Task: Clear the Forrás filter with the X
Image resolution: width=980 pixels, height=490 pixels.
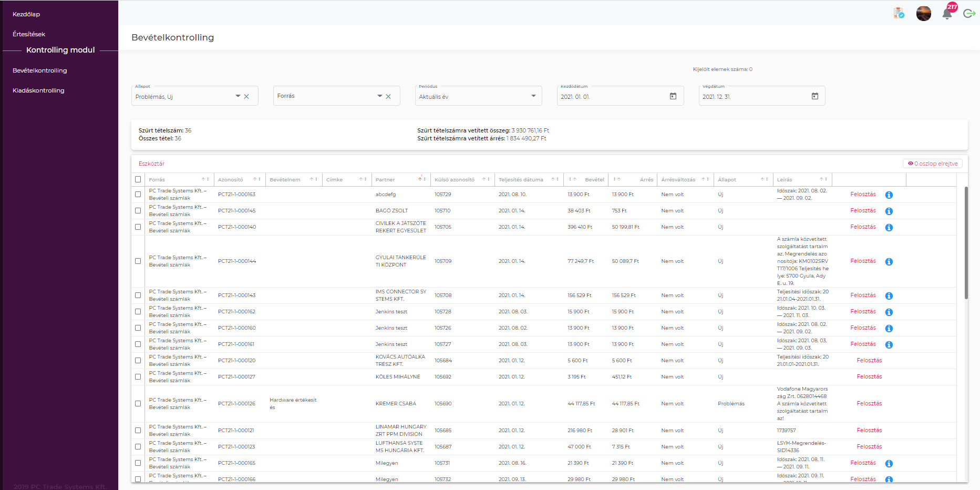Action: pyautogui.click(x=388, y=97)
